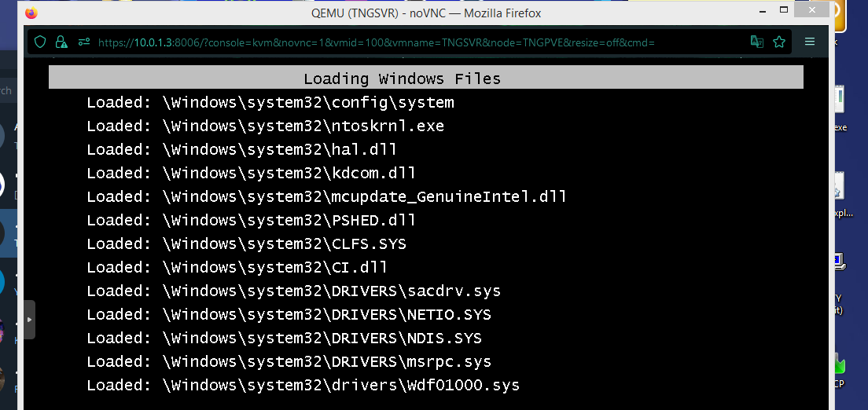
Task: Click the search field in the background sidebar
Action: tap(9, 91)
